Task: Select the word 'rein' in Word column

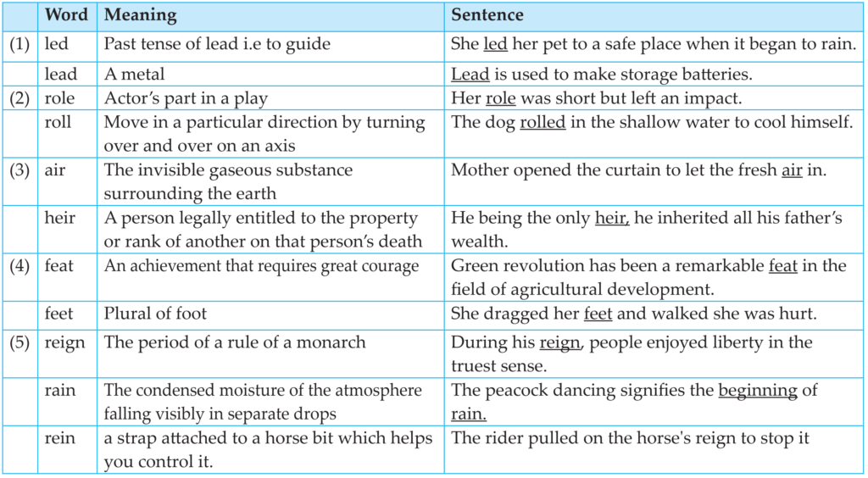Action: pyautogui.click(x=60, y=438)
